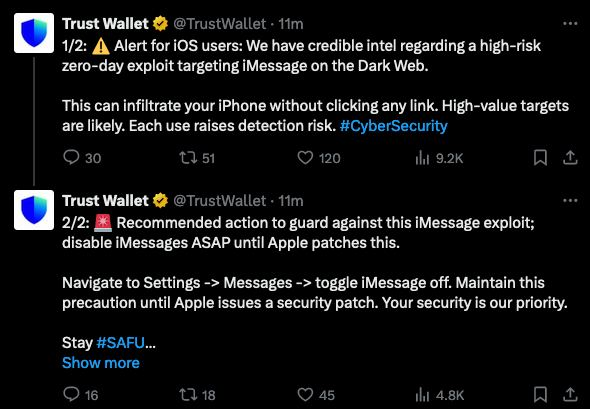Viewport: 590px width, 409px height.
Task: Bookmark the second tweet about disabling iMessage
Action: click(540, 394)
